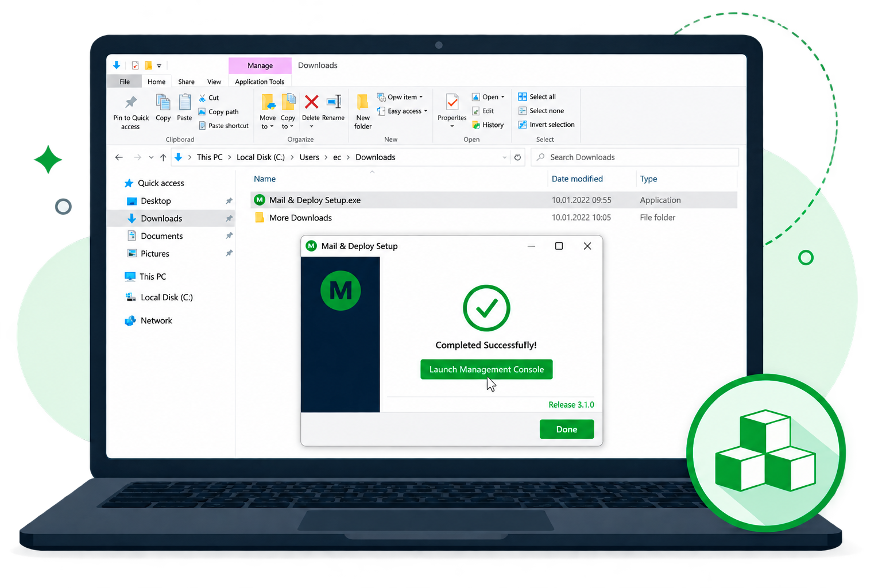Screen dimensions: 882x588
Task: Select the More Downloads folder
Action: pyautogui.click(x=494, y=218)
